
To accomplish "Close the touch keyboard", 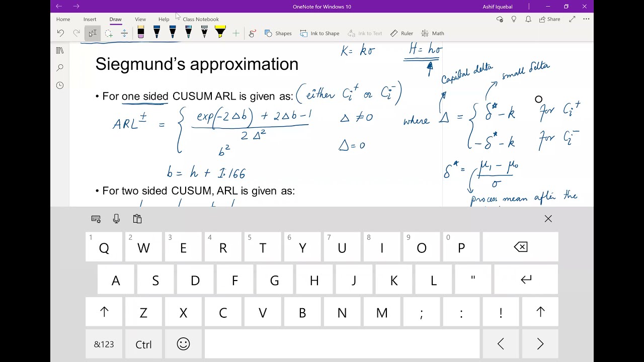I will click(x=548, y=219).
